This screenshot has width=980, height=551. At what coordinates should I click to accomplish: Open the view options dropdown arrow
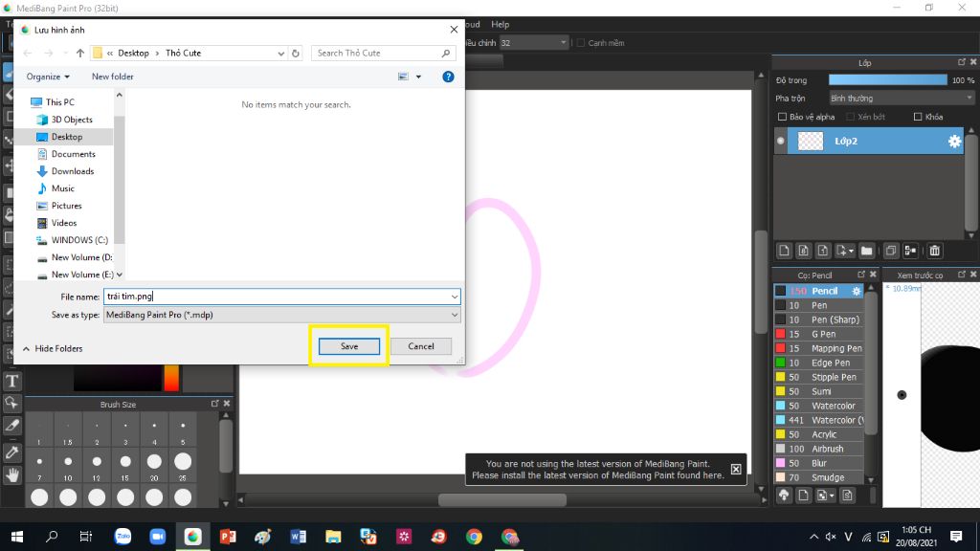[x=419, y=77]
